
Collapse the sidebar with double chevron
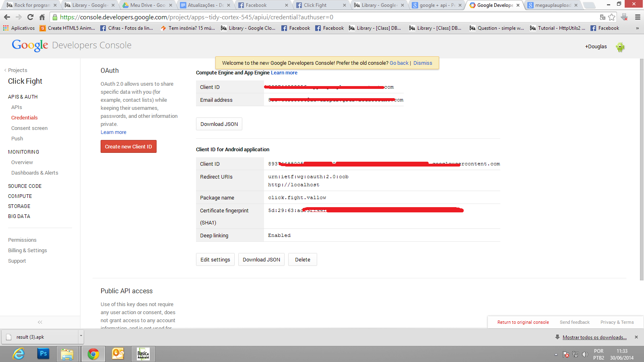pyautogui.click(x=40, y=322)
